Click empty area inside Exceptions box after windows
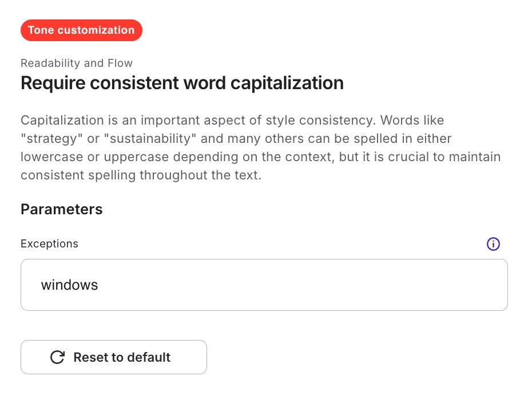 point(302,285)
